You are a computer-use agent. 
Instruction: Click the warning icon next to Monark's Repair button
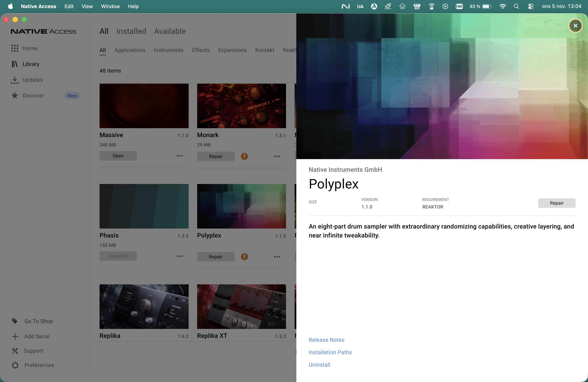(244, 156)
